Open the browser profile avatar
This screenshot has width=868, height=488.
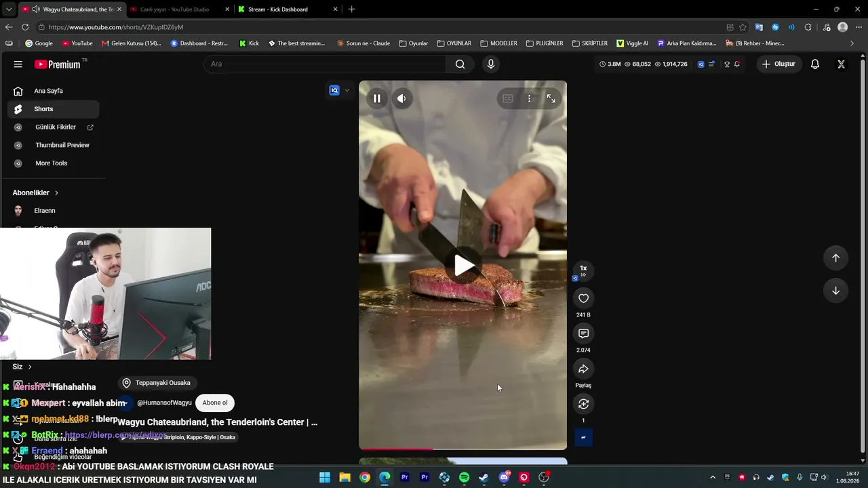842,27
